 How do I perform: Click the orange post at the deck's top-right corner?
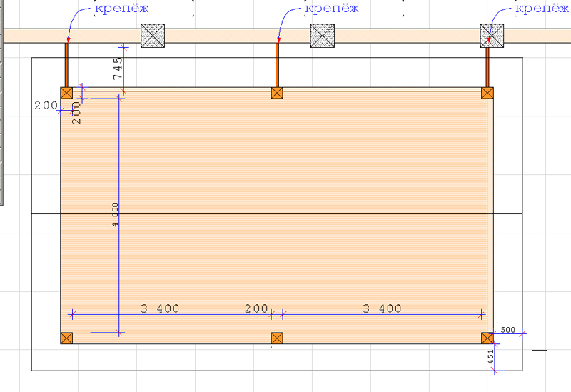487,93
